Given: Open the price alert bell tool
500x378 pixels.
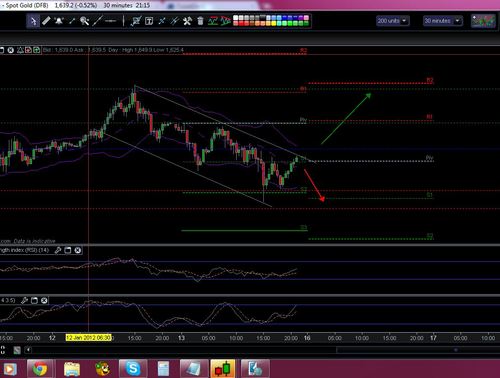Looking at the screenshot, I should click(59, 21).
